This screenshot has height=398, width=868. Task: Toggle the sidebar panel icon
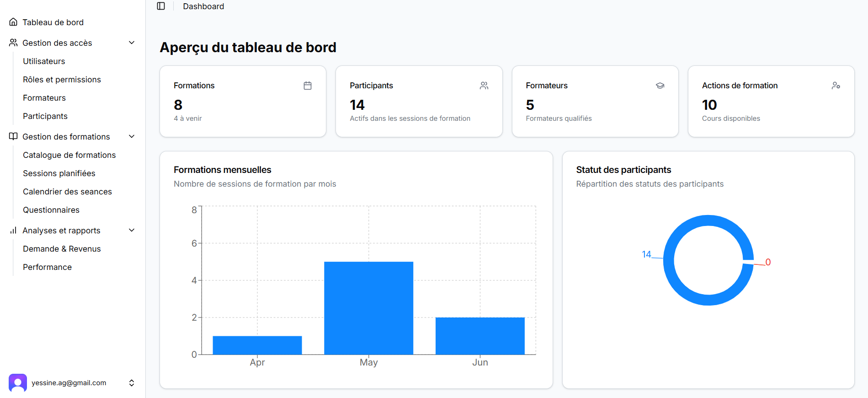click(161, 6)
